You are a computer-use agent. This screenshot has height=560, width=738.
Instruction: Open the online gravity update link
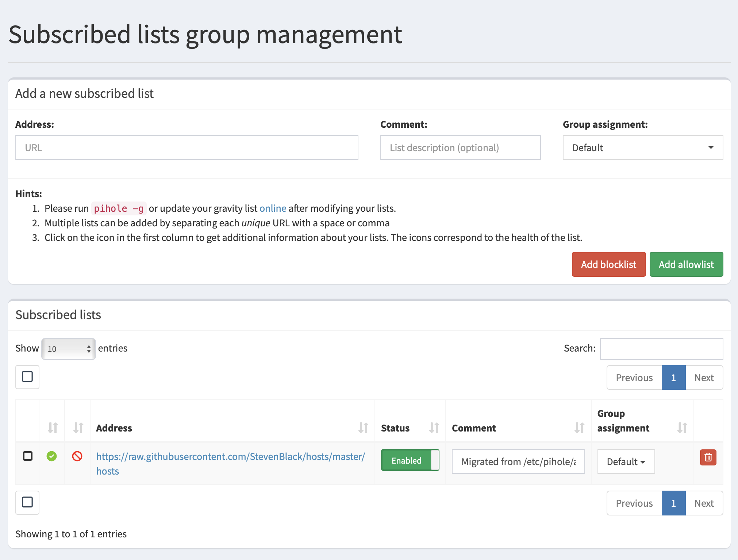click(x=273, y=208)
